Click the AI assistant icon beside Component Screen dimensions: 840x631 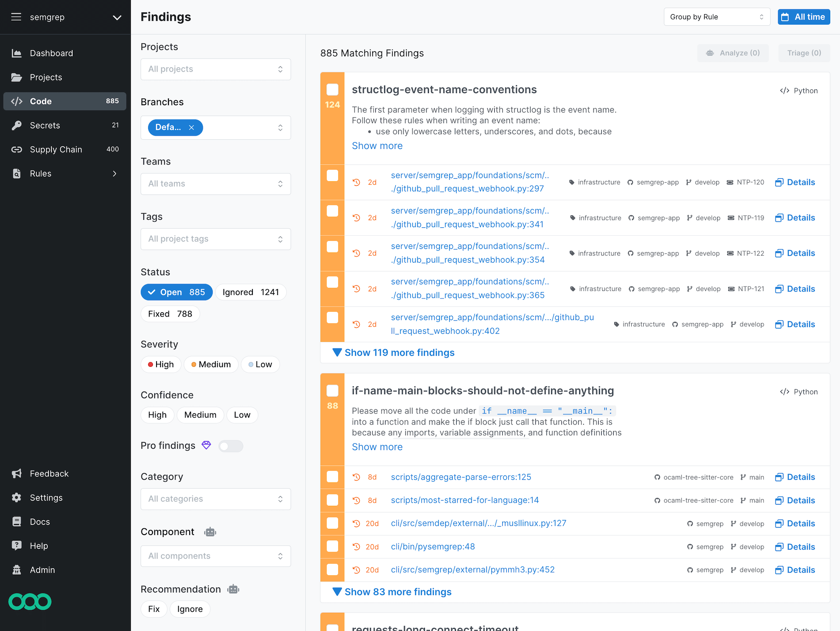click(x=210, y=532)
